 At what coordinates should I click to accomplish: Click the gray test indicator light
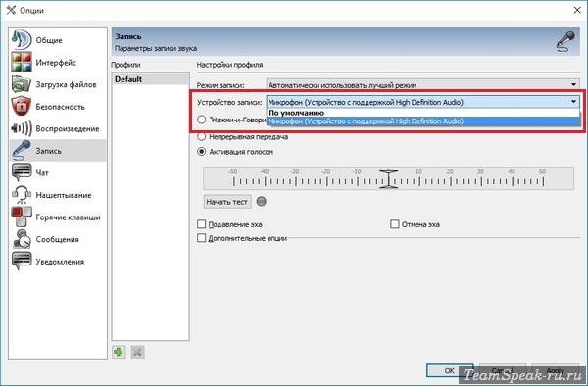262,202
